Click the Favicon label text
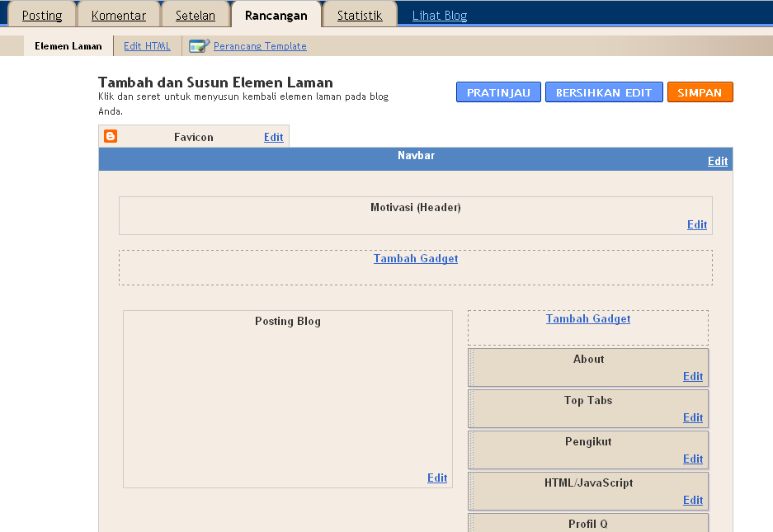 pyautogui.click(x=193, y=137)
